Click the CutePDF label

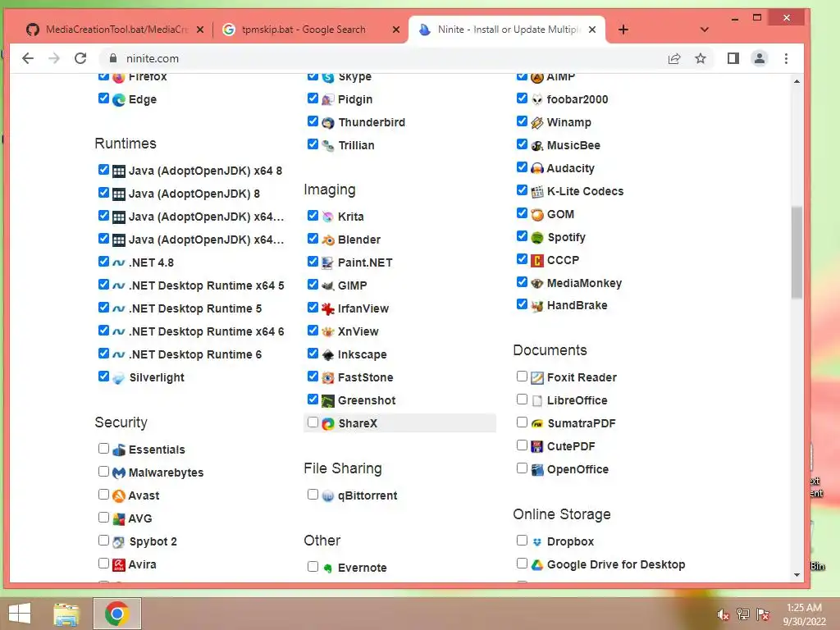[x=571, y=446]
